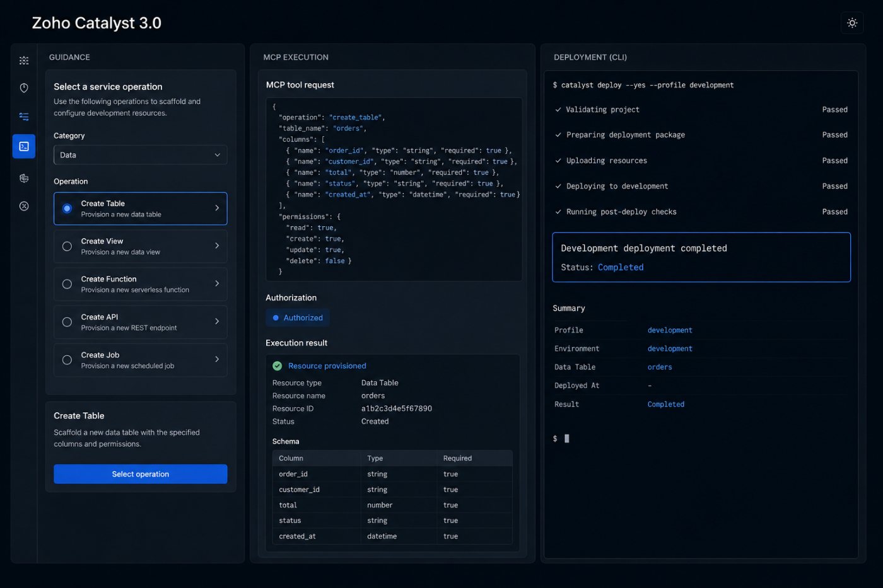Screen dimensions: 883x588
Task: Click the Resource provisioned link
Action: pyautogui.click(x=327, y=366)
